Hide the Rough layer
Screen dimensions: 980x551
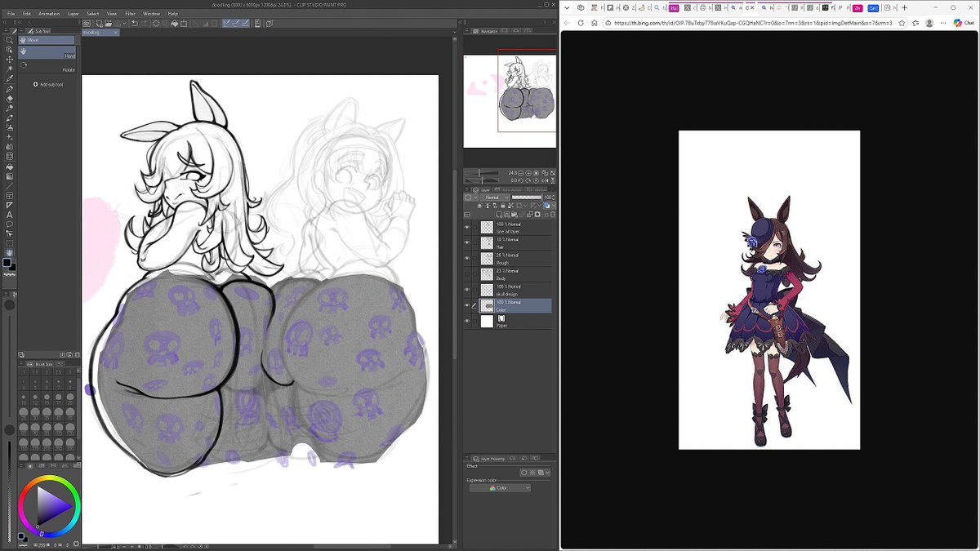tap(467, 259)
